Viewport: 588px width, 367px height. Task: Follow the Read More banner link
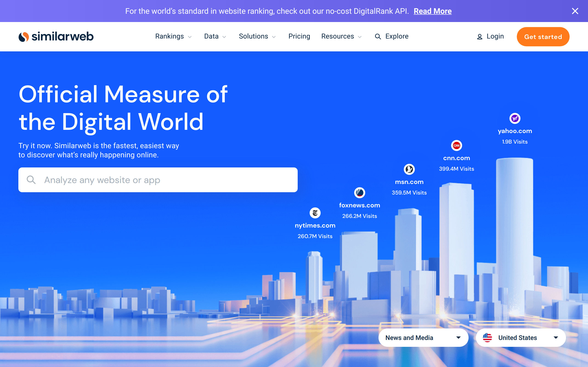tap(432, 11)
